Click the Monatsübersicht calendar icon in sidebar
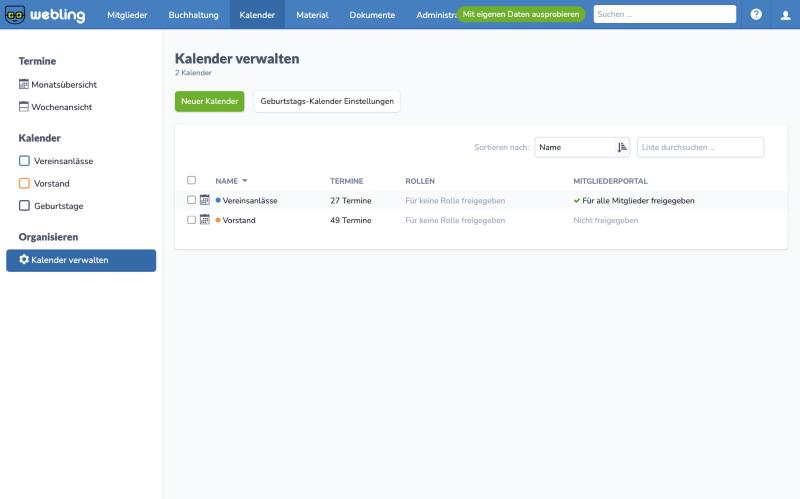 pyautogui.click(x=23, y=84)
